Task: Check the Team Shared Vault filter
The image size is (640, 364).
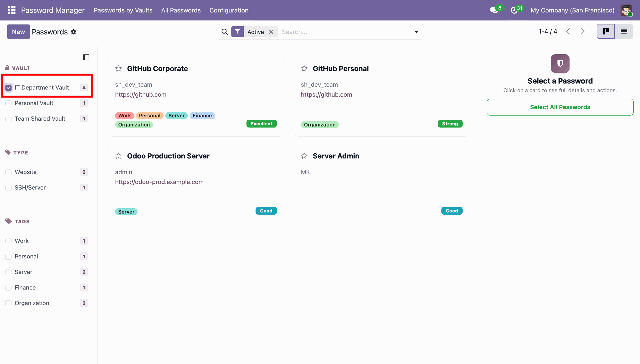Action: click(x=9, y=119)
